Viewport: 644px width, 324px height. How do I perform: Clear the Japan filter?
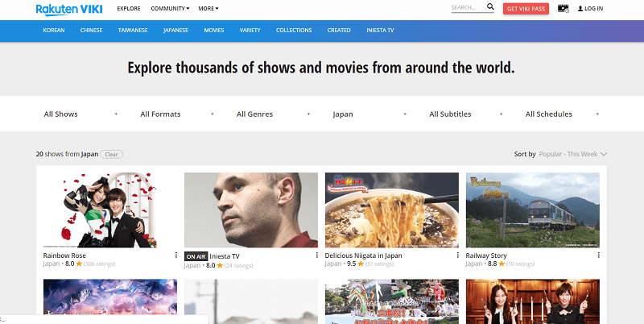[111, 155]
